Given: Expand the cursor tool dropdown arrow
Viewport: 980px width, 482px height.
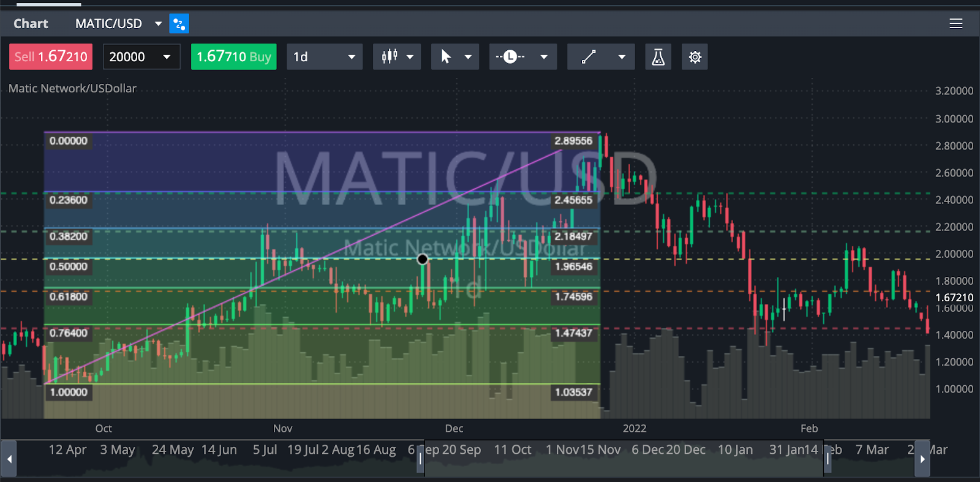Looking at the screenshot, I should tap(468, 57).
